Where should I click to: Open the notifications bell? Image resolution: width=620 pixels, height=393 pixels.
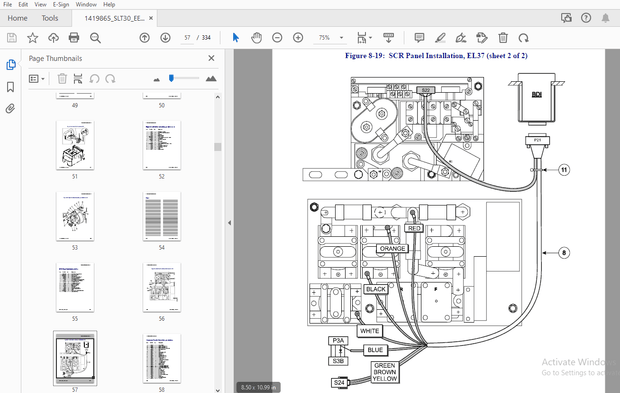coord(605,18)
